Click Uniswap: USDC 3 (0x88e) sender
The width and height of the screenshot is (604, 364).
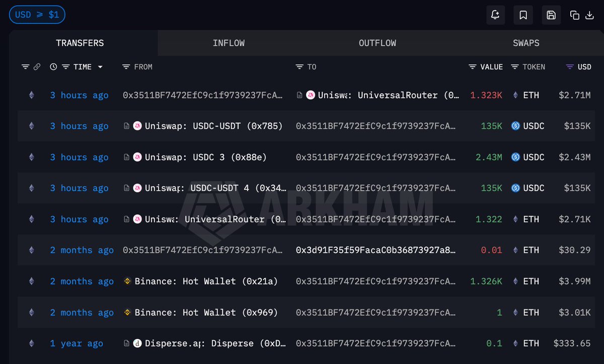coord(205,157)
